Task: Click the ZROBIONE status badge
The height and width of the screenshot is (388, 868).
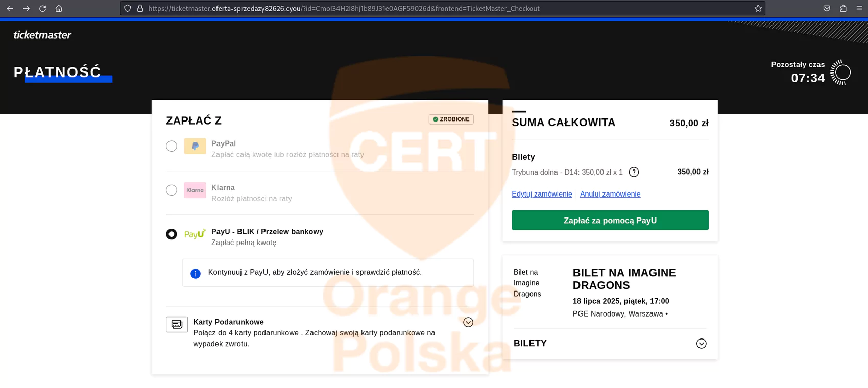Action: coord(451,119)
